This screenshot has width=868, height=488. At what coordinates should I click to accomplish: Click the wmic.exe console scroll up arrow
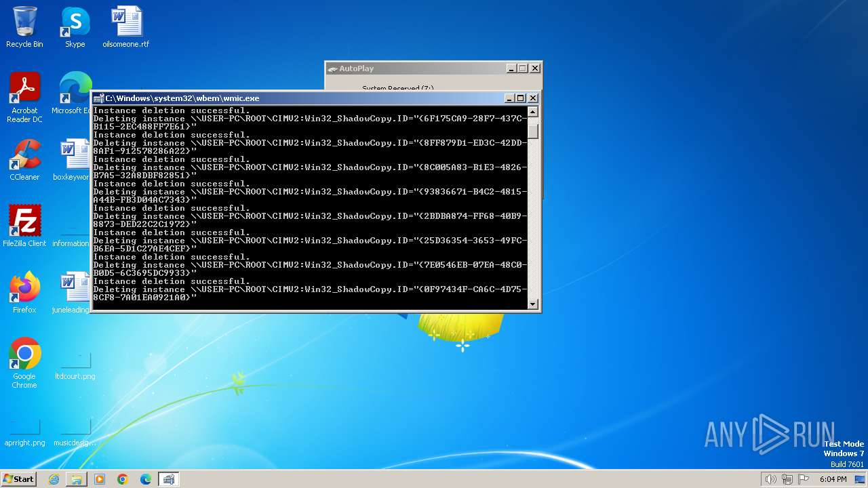click(533, 112)
